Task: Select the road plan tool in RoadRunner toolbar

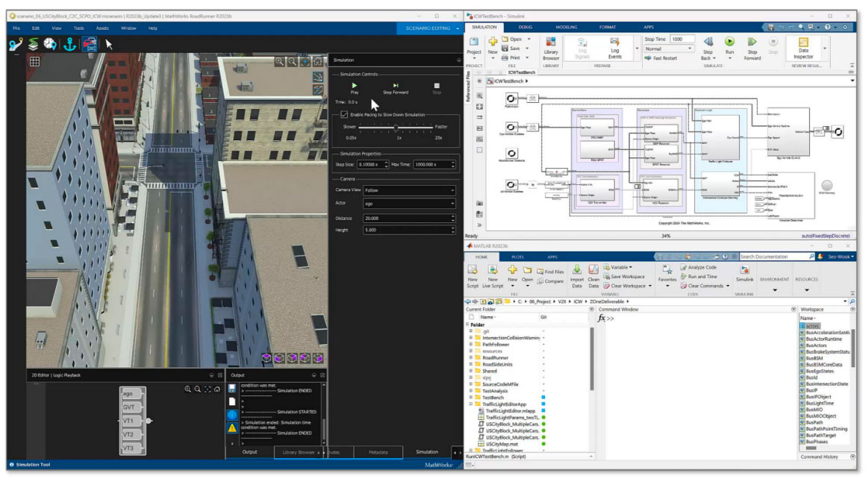Action: click(16, 44)
